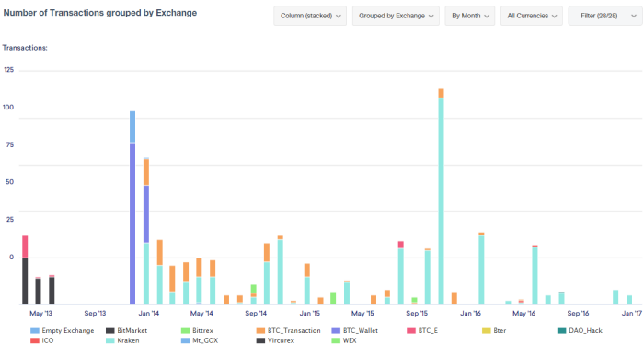Click the BTC_E legend label
Viewport: 644px width, 356px height.
(428, 330)
